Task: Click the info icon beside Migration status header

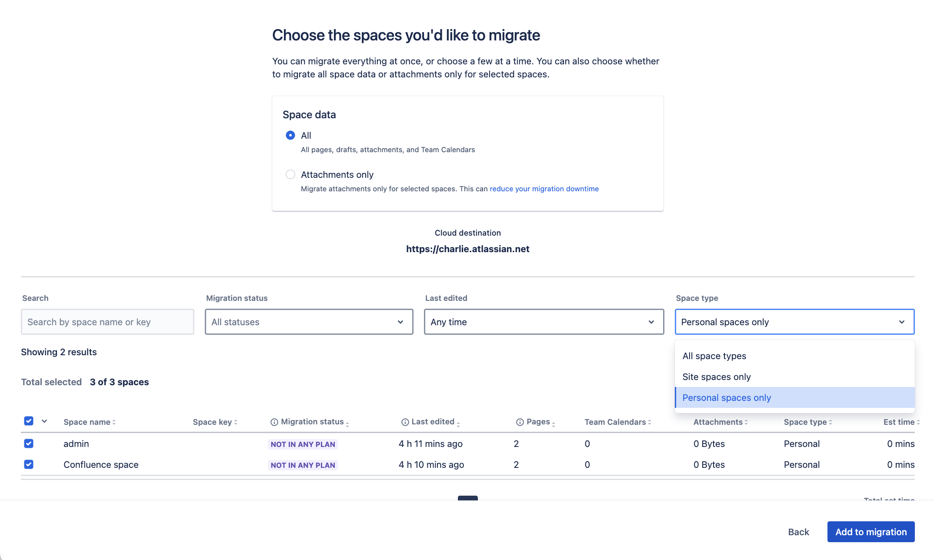Action: 274,421
